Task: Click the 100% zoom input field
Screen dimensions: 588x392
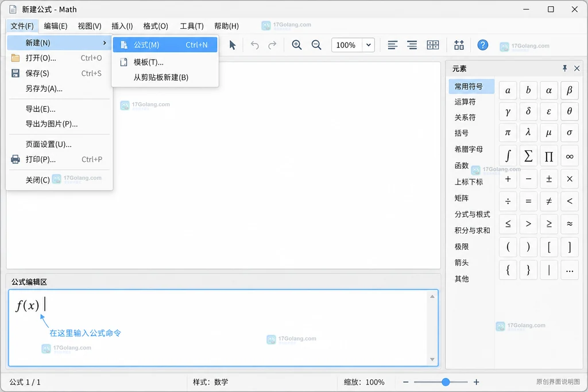Action: 346,45
